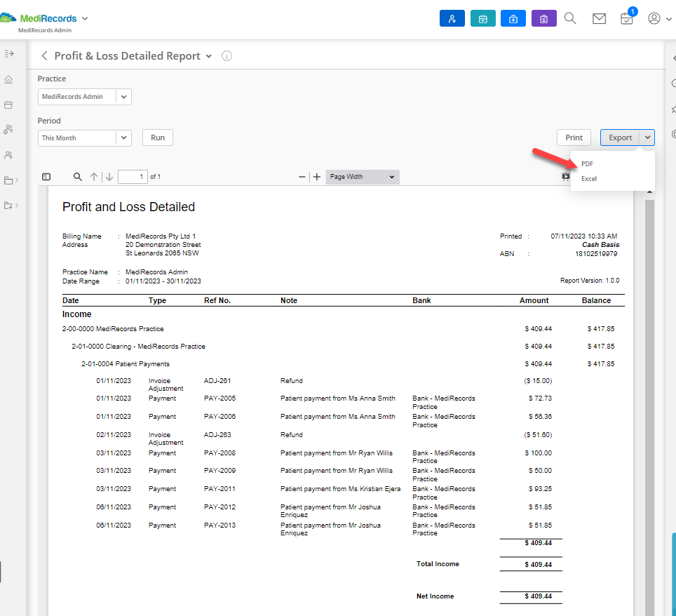676x616 pixels.
Task: Click the Kristian Ejera payment note
Action: coord(341,489)
